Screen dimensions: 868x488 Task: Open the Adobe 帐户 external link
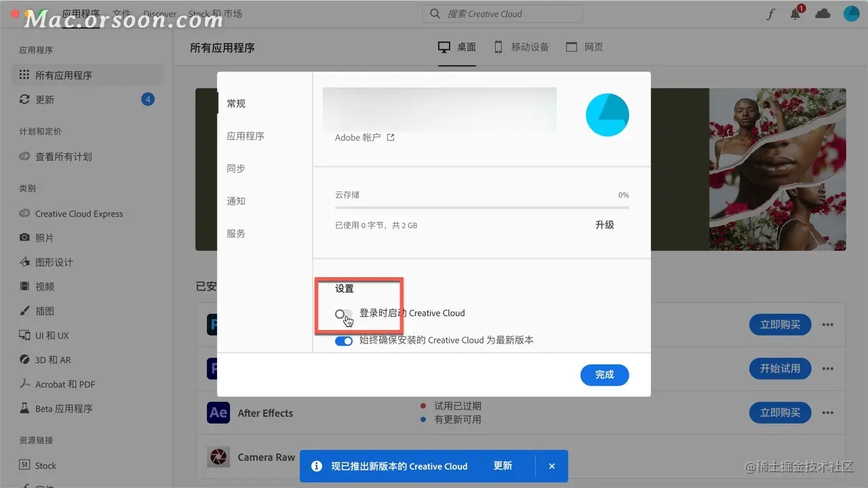(x=365, y=138)
